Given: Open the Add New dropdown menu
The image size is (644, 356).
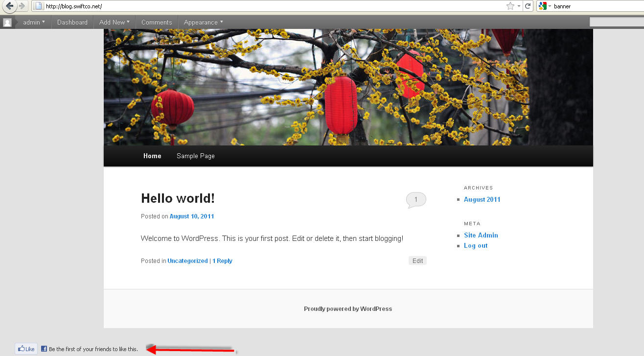Looking at the screenshot, I should 114,22.
